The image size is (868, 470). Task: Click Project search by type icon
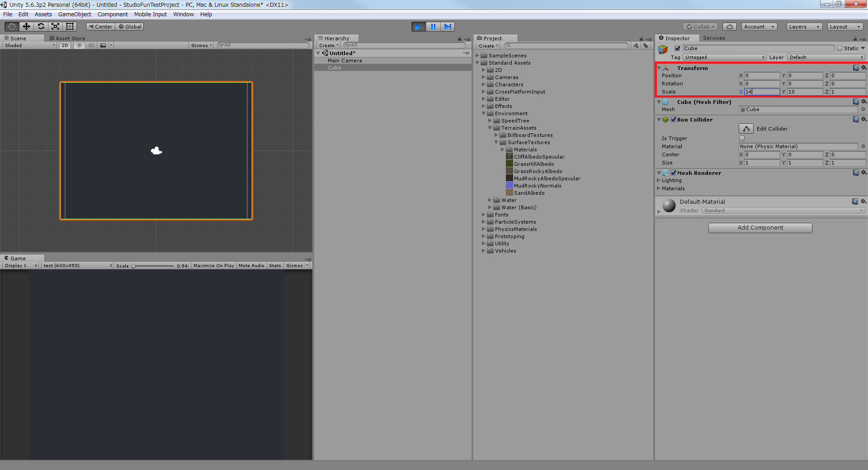[x=636, y=46]
